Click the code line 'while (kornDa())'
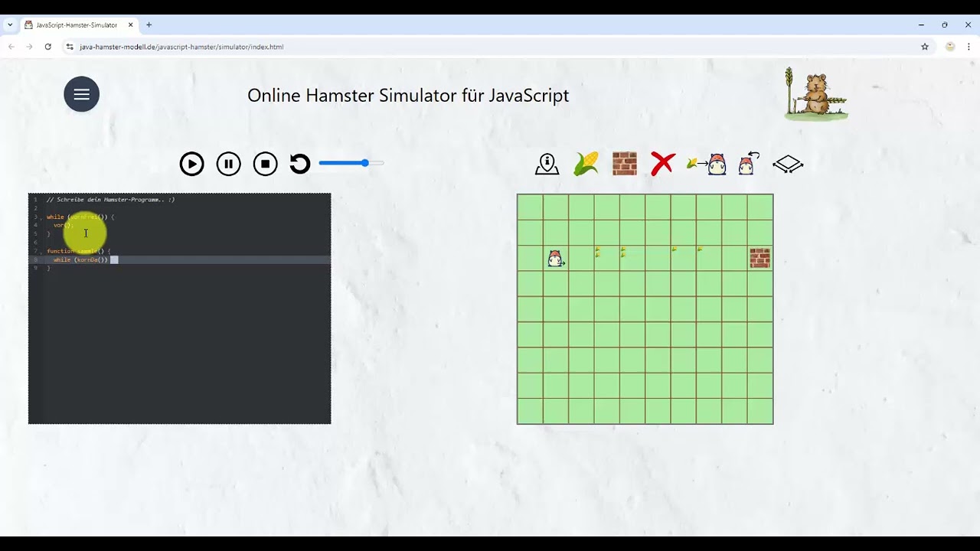The image size is (980, 551). [x=80, y=259]
